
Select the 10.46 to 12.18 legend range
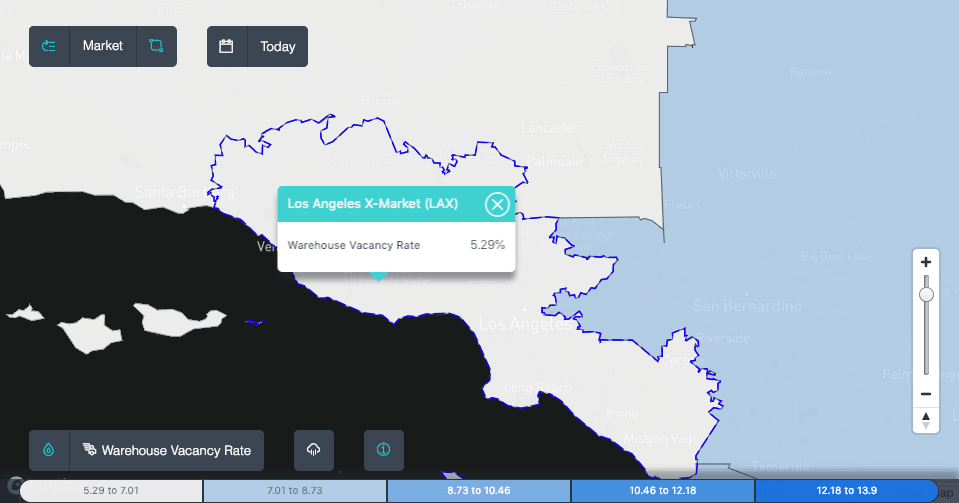[x=662, y=491]
